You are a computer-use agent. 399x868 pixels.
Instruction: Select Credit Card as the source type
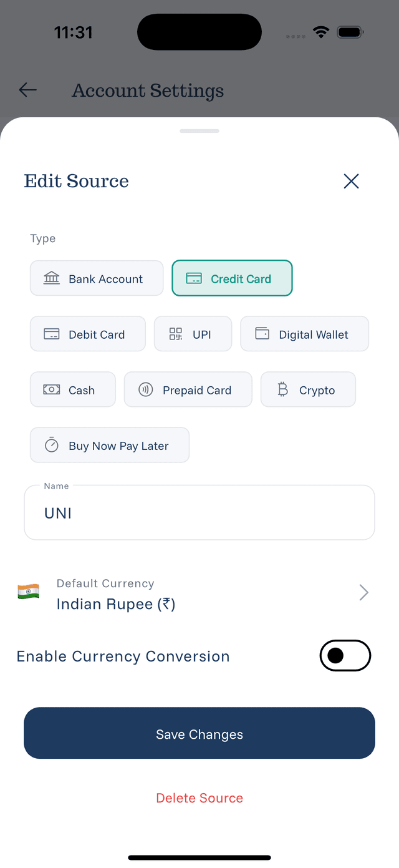pyautogui.click(x=232, y=278)
